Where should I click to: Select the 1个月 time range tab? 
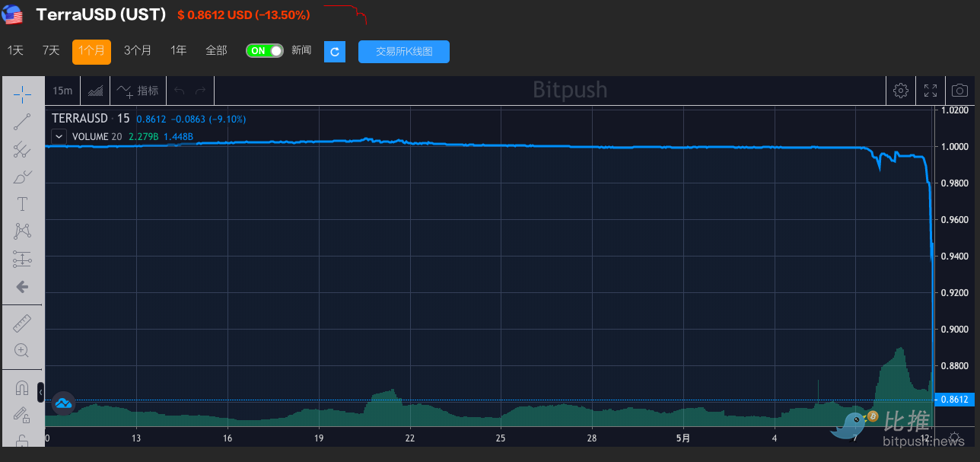click(x=91, y=52)
